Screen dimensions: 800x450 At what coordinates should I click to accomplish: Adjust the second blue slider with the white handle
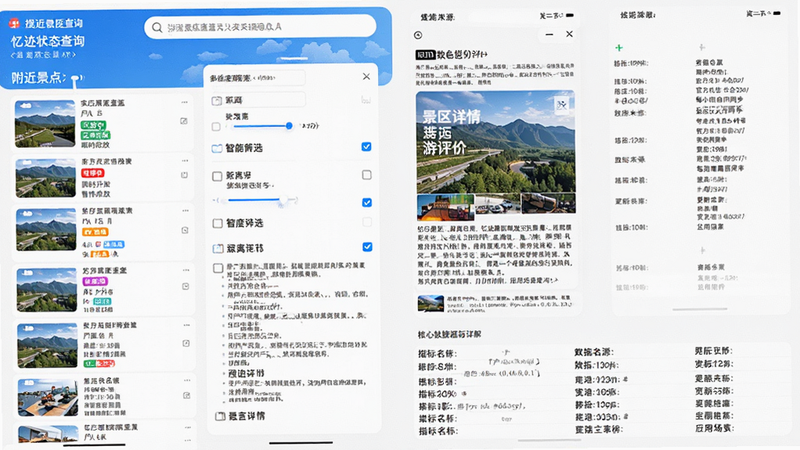coord(282,201)
